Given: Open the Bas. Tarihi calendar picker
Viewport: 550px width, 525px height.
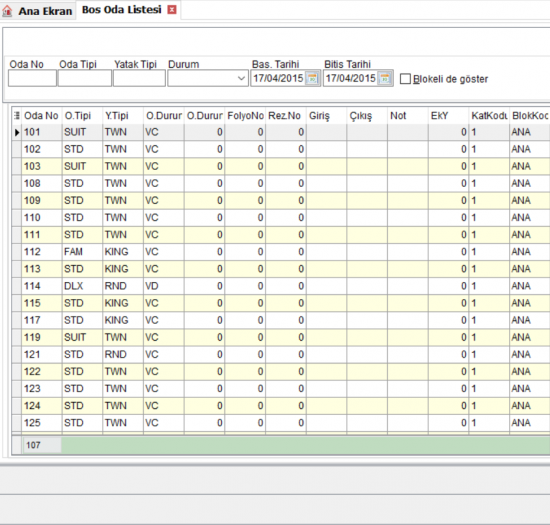Looking at the screenshot, I should [312, 78].
